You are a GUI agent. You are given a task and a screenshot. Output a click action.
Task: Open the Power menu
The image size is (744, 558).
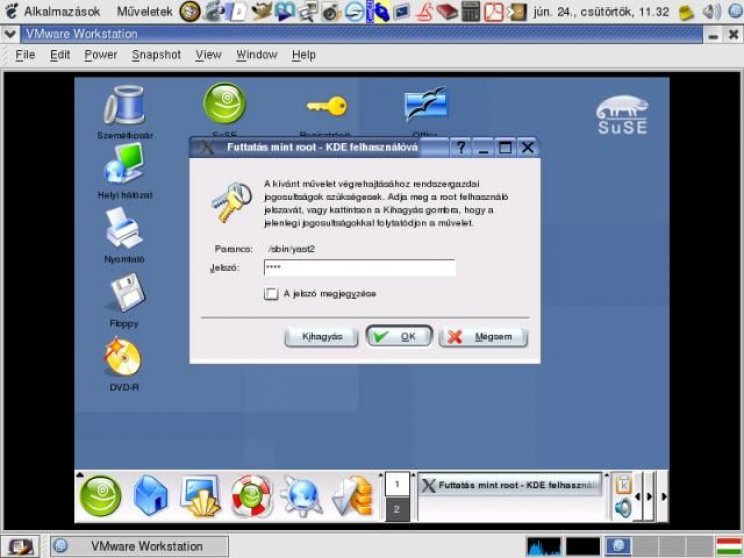[x=101, y=55]
